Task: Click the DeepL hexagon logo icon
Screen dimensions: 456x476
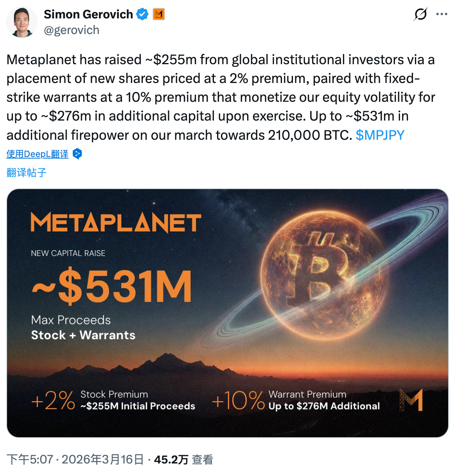Action: [x=77, y=154]
